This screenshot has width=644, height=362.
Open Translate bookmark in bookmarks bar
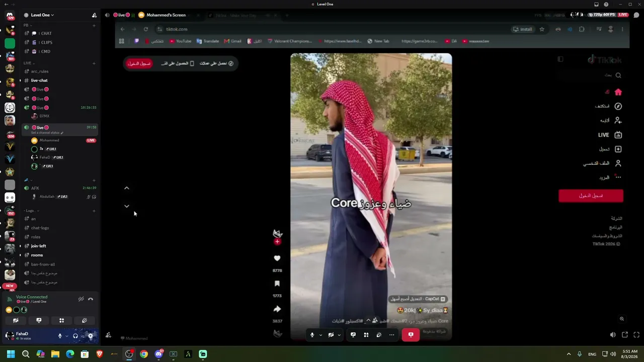coord(208,41)
